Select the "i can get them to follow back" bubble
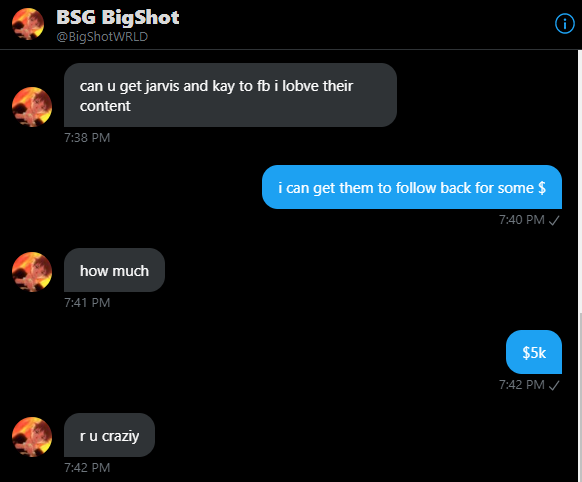Screen dimensions: 582x482 412,187
